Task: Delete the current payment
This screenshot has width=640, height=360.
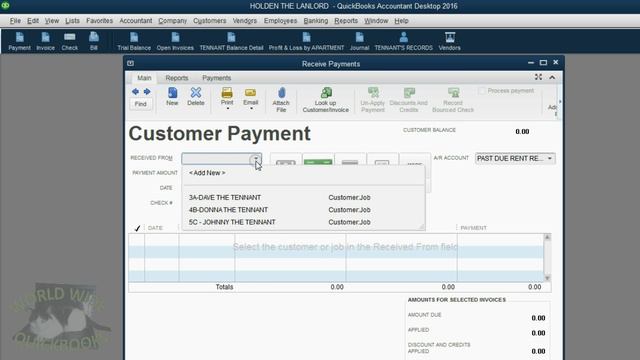Action: (x=196, y=97)
